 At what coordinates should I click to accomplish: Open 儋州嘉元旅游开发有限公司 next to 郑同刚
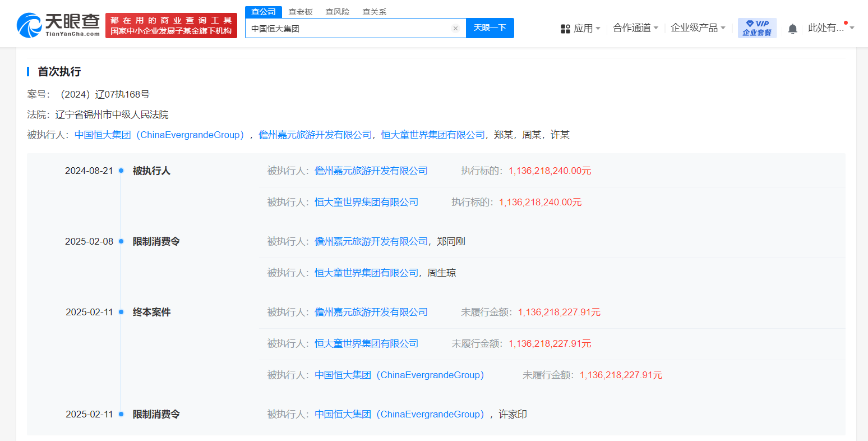[x=371, y=241]
